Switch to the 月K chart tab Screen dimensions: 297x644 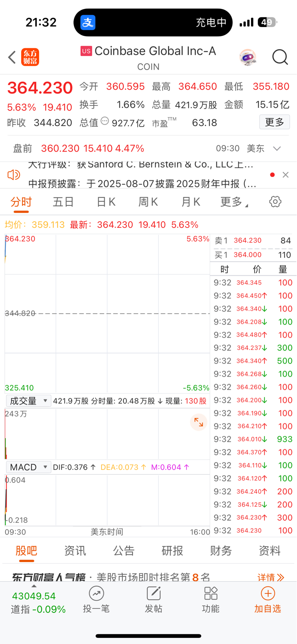(191, 202)
